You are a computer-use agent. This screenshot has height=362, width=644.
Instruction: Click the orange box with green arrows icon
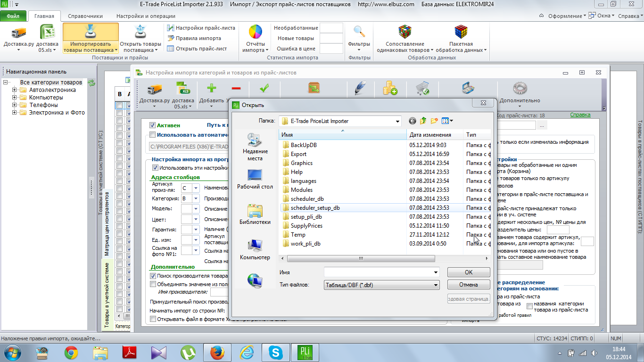(314, 88)
